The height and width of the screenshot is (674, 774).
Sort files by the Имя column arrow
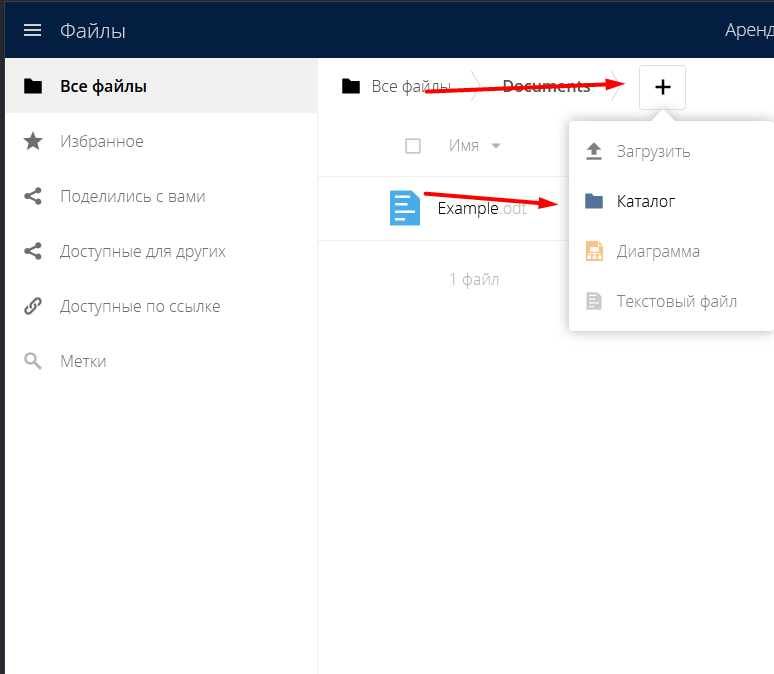pos(496,147)
